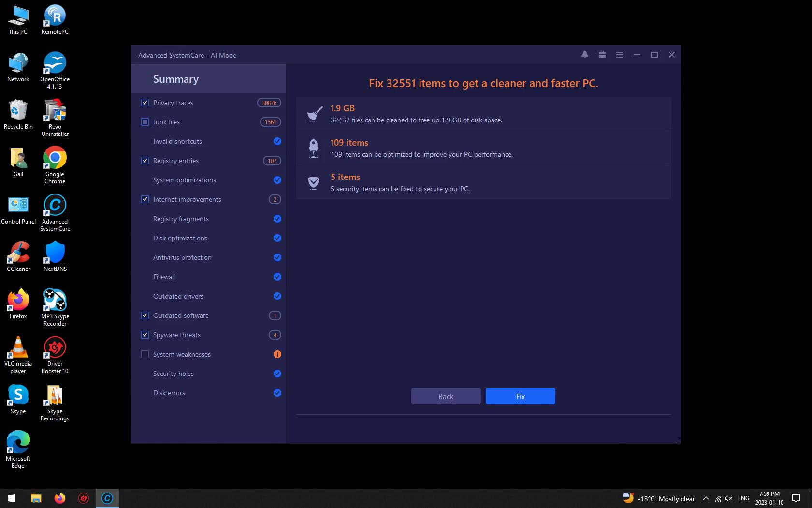Screen dimensions: 812x508
Task: Click the Fix button
Action: point(521,396)
